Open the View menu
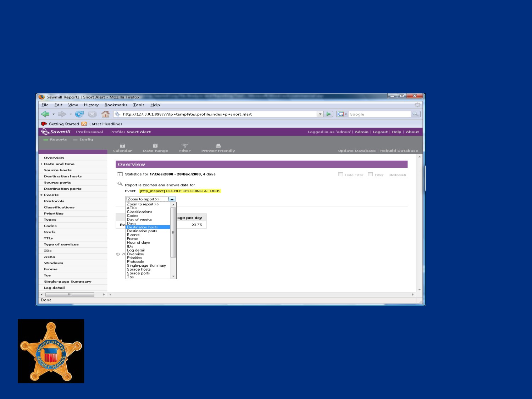The image size is (532, 399). click(x=73, y=105)
